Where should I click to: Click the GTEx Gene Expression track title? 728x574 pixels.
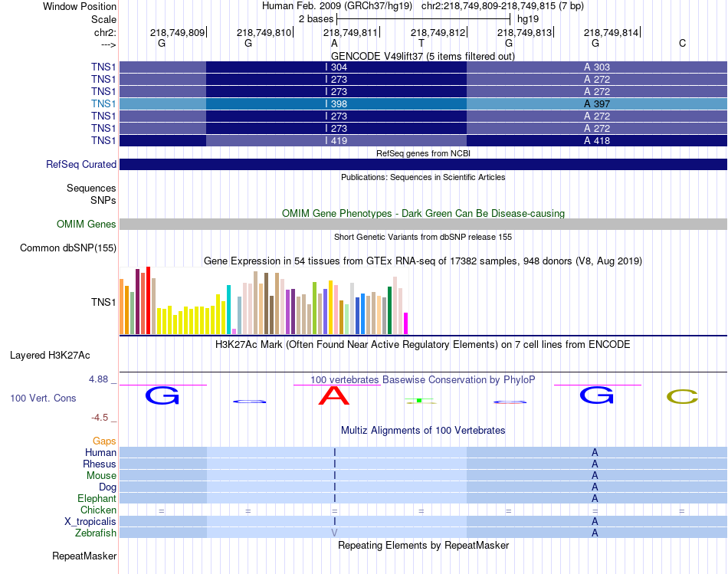click(x=423, y=261)
